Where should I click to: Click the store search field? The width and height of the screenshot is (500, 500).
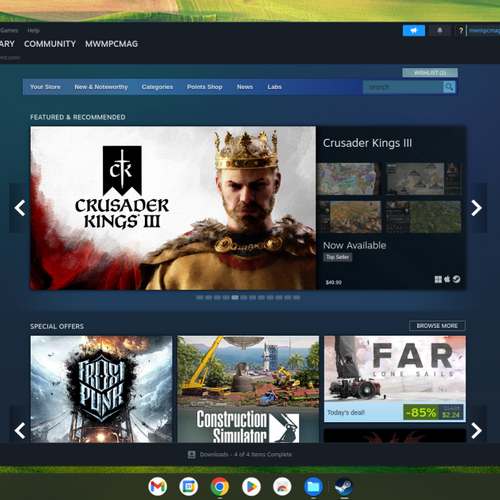click(403, 87)
